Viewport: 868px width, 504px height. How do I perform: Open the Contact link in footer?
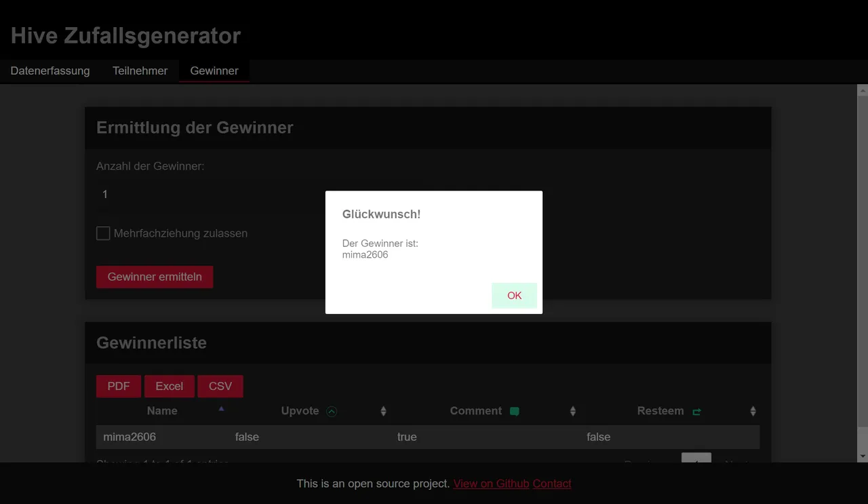(x=552, y=484)
